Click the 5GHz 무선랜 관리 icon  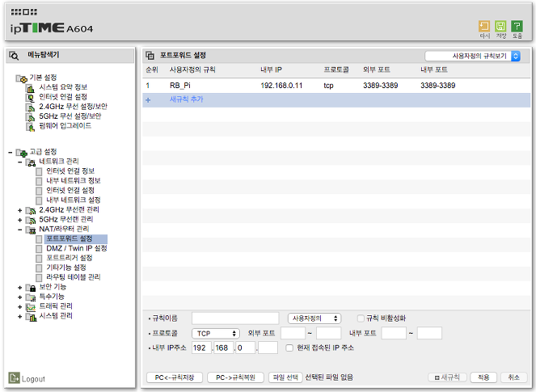coord(31,220)
